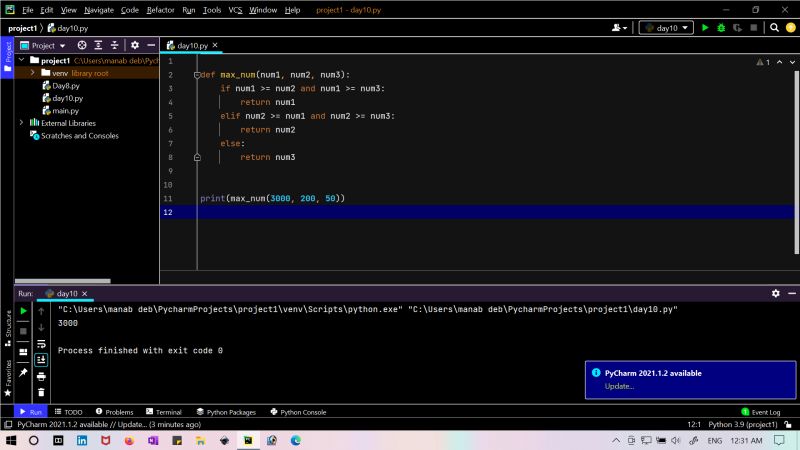This screenshot has height=450, width=800.
Task: Open the File menu
Action: (x=28, y=10)
